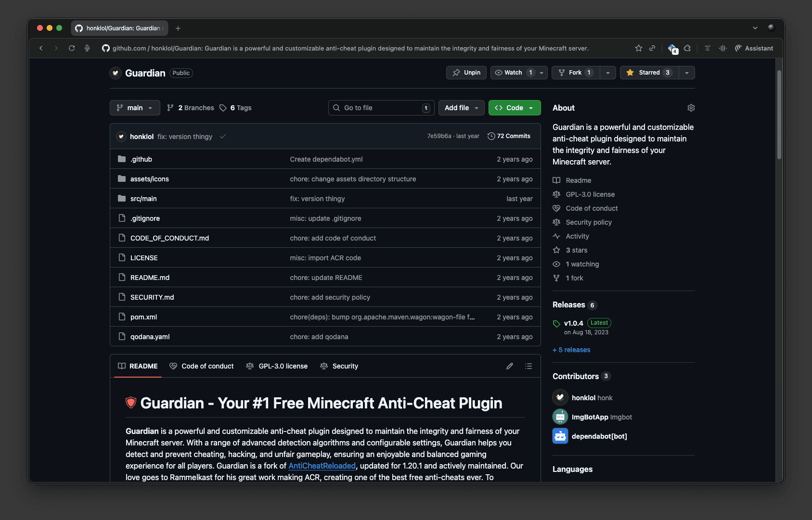Open honklol contributor profile
812x520 pixels.
(582, 398)
